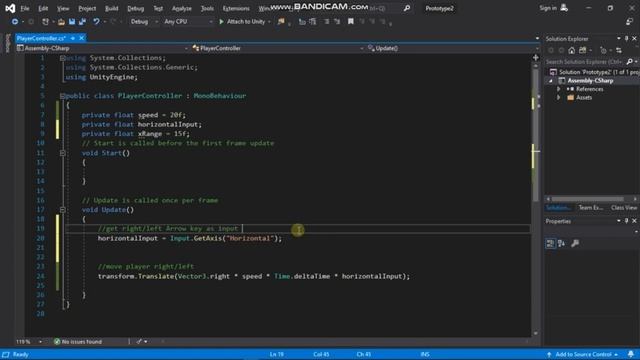Click the Save toolbar icon
Screen dimensions: 640x360
pyautogui.click(x=72, y=22)
